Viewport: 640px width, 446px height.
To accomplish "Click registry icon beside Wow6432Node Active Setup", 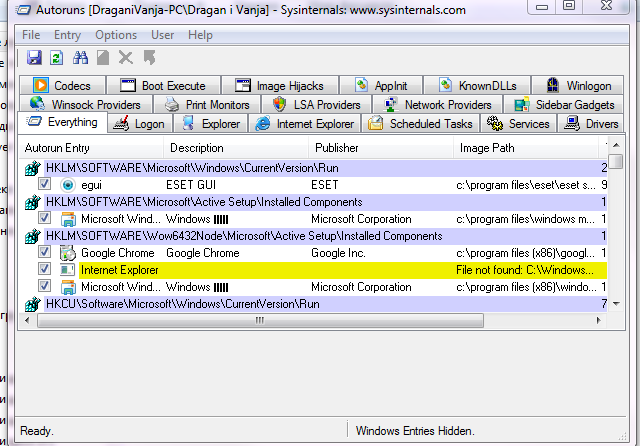I will pyautogui.click(x=33, y=236).
